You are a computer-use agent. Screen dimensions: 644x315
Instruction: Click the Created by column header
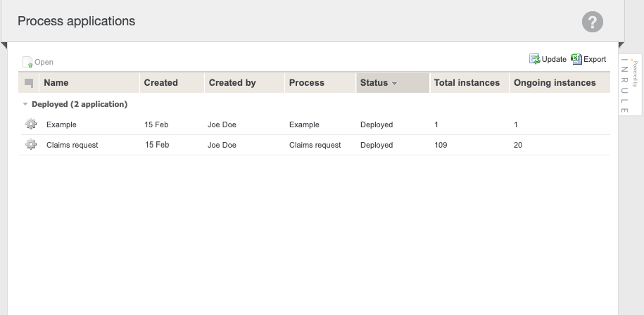pos(232,83)
